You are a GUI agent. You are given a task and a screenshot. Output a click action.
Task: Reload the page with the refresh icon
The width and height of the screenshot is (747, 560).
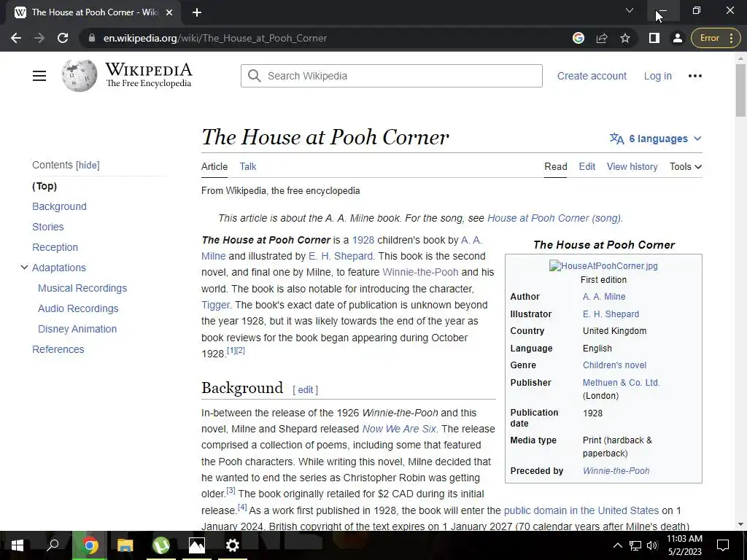tap(63, 38)
